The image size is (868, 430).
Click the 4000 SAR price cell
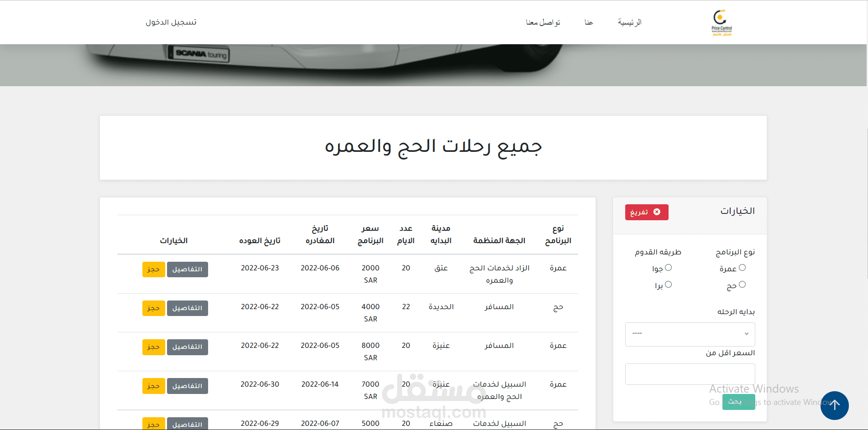(x=371, y=313)
